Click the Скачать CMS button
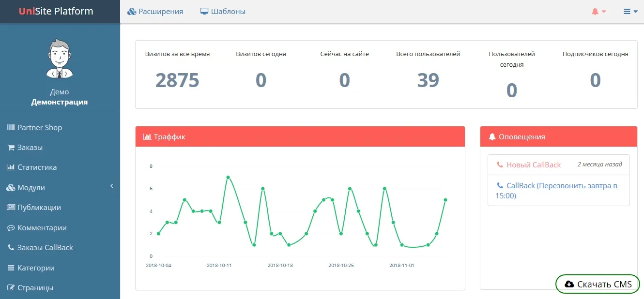The width and height of the screenshot is (644, 299). pos(598,284)
